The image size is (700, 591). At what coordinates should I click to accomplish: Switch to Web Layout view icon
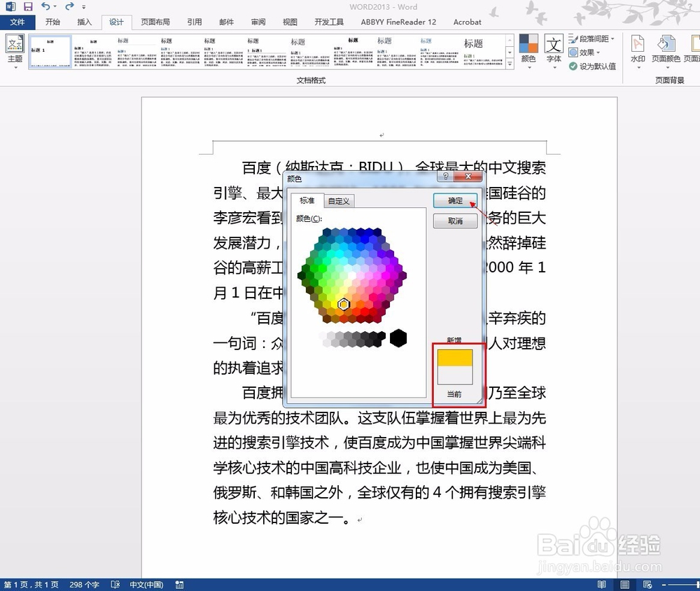pos(647,585)
